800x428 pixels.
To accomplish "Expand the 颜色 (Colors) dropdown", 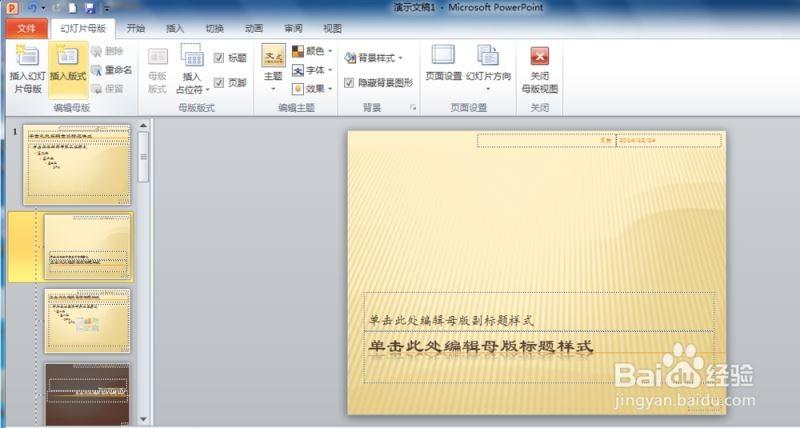I will click(313, 51).
